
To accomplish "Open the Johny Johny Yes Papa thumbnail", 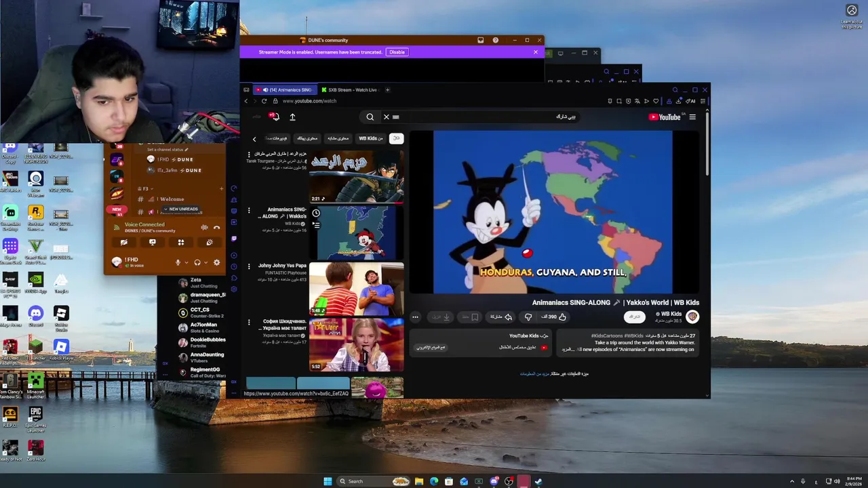I will click(356, 289).
